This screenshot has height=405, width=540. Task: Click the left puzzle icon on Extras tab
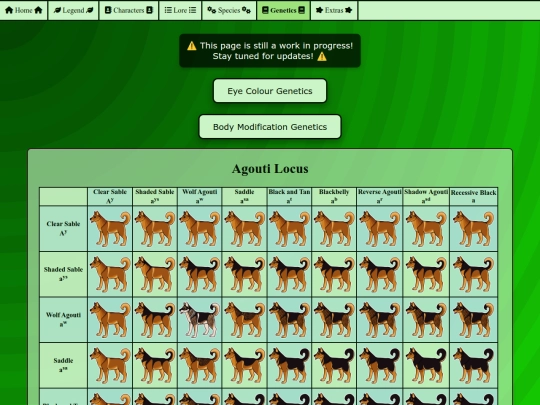(x=320, y=10)
